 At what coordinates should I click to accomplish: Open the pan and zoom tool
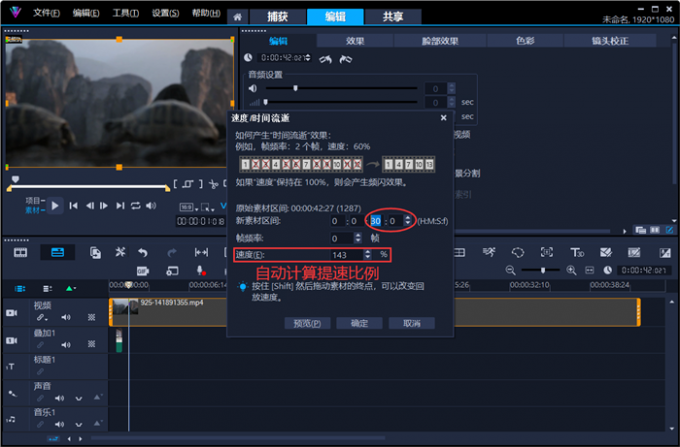[x=546, y=252]
